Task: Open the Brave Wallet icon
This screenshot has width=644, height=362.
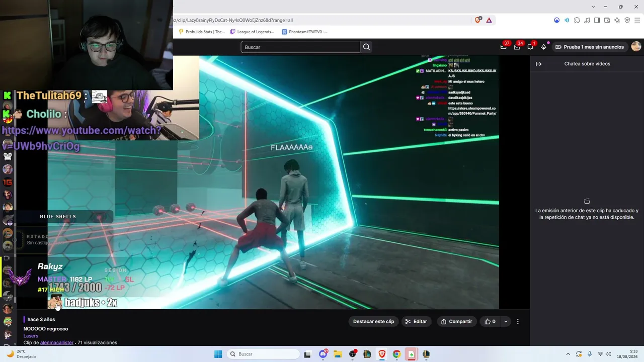Action: click(x=607, y=20)
